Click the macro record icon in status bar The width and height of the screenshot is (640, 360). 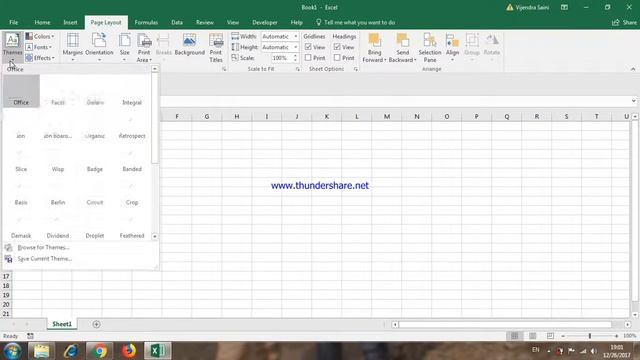click(x=30, y=336)
